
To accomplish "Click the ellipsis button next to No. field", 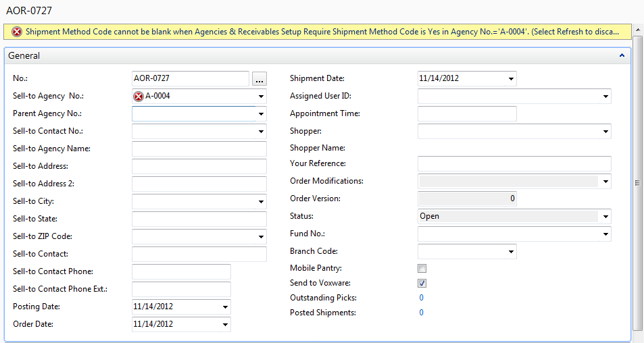I will click(259, 79).
